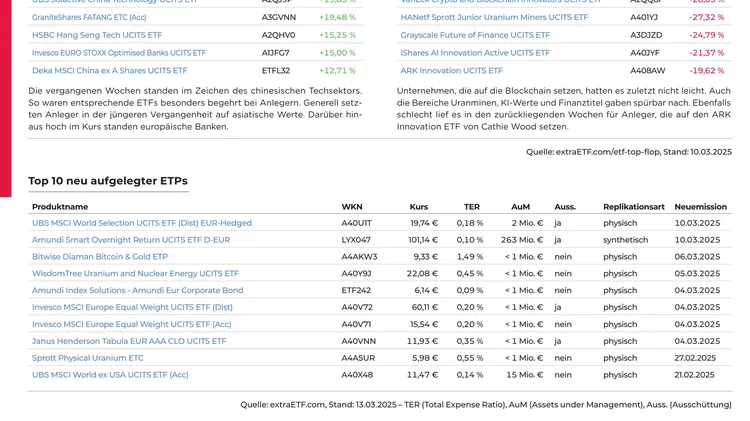The width and height of the screenshot is (750, 421).
Task: Select WKN ETF242 cell
Action: (x=356, y=290)
